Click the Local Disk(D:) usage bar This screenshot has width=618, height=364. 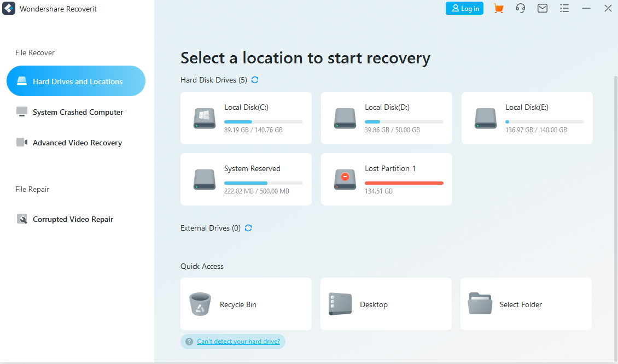pyautogui.click(x=404, y=122)
